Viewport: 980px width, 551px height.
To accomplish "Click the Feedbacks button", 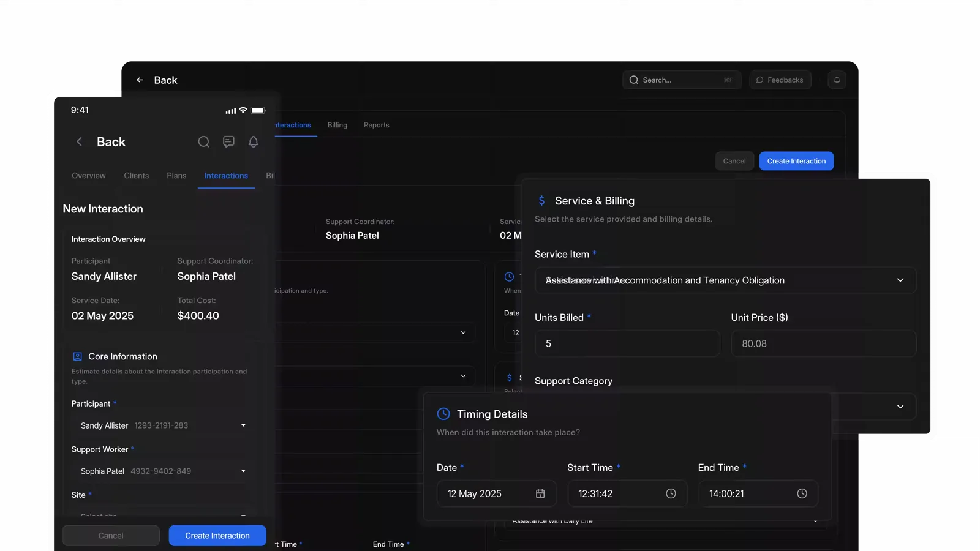I will coord(780,80).
